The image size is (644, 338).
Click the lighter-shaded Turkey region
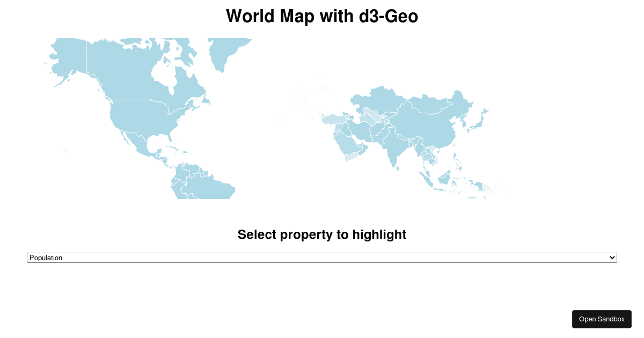click(332, 119)
